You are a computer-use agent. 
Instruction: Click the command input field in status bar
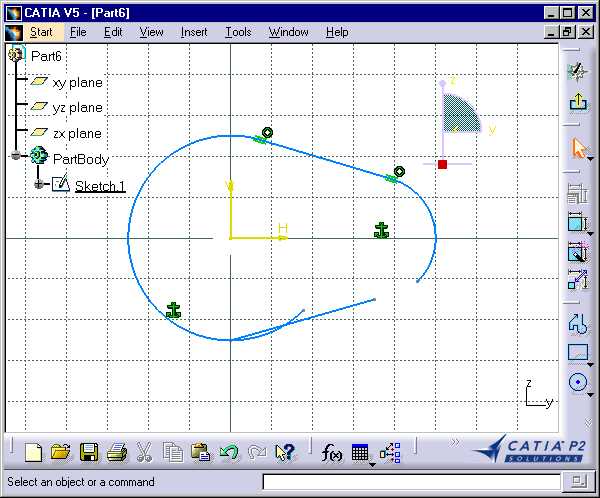tap(408, 482)
